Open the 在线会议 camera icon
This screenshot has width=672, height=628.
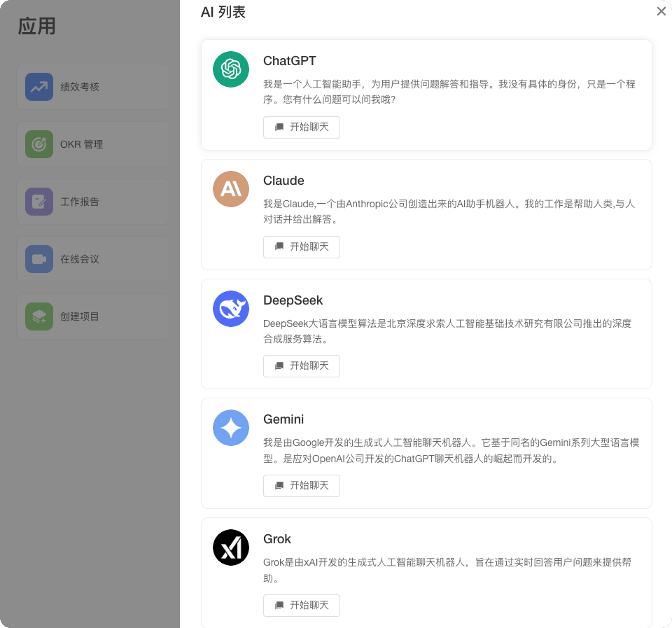click(x=39, y=259)
